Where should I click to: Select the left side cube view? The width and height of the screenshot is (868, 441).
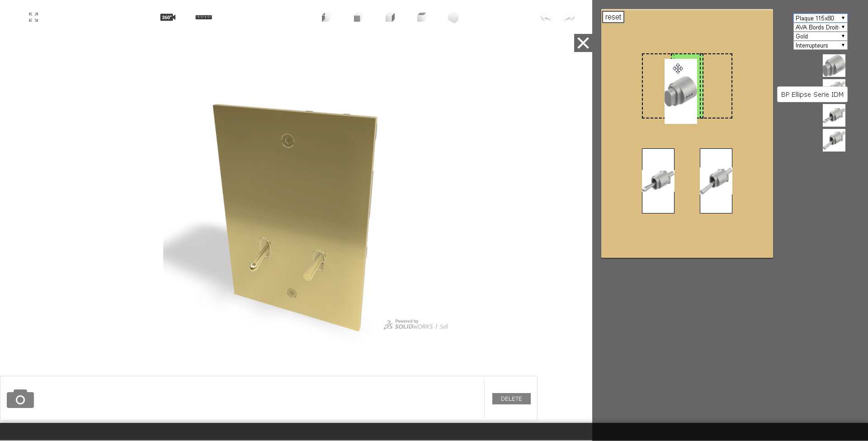[x=326, y=17]
